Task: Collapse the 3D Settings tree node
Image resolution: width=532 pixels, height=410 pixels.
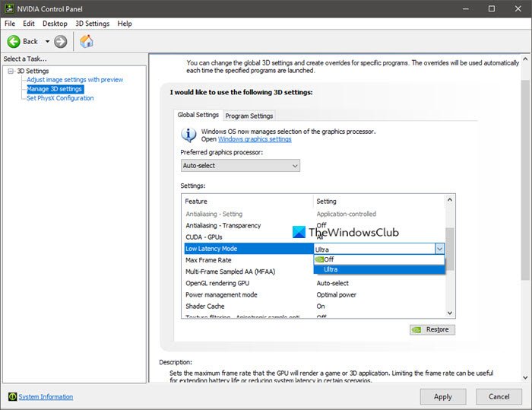Action: (11, 71)
